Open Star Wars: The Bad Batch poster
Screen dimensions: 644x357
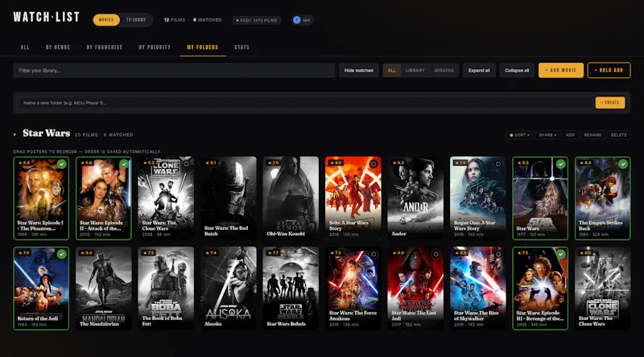coord(229,198)
